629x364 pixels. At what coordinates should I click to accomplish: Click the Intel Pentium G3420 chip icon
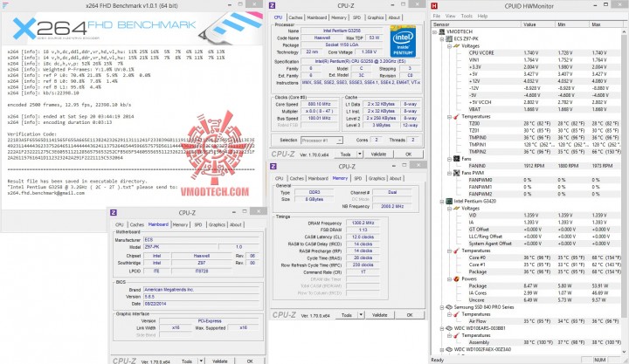(449, 202)
